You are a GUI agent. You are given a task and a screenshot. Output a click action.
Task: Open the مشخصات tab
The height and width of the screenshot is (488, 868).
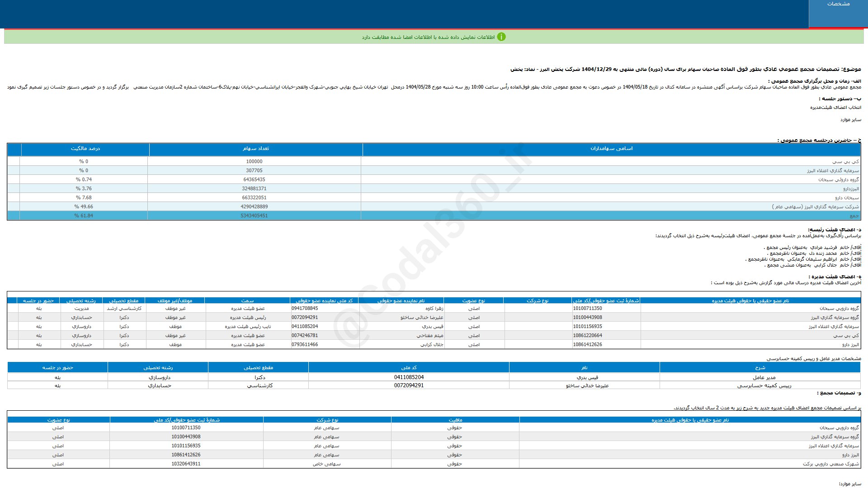[x=838, y=14]
